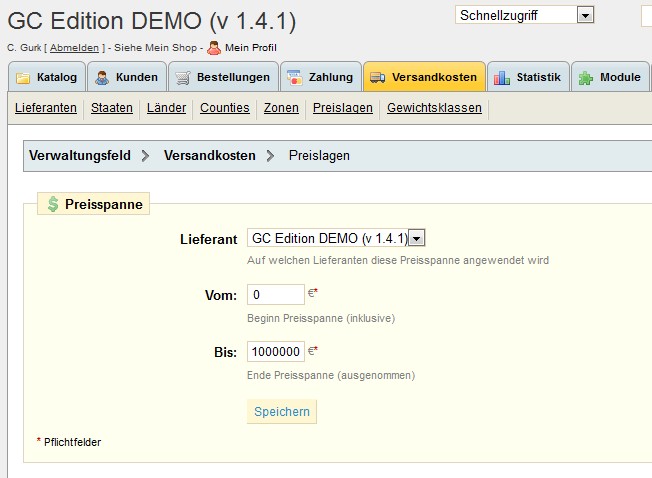Click the Statistik bar chart icon

pyautogui.click(x=502, y=77)
